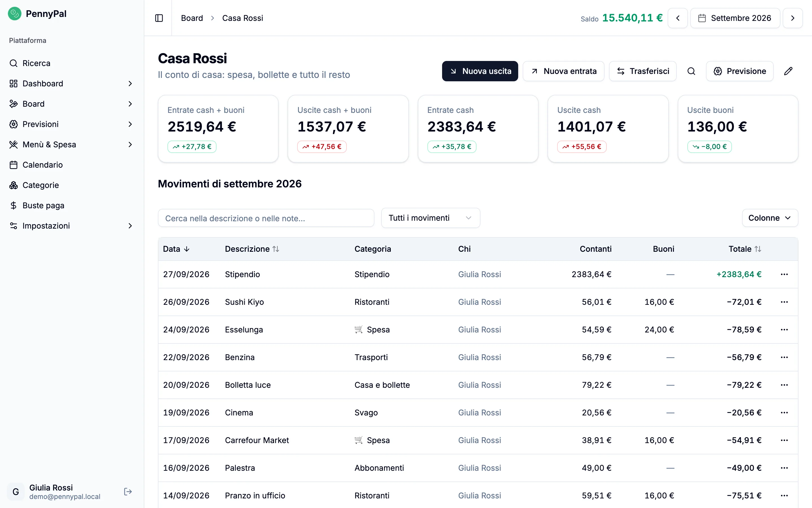Open row actions for Benzina movement
Image resolution: width=812 pixels, height=508 pixels.
[784, 358]
